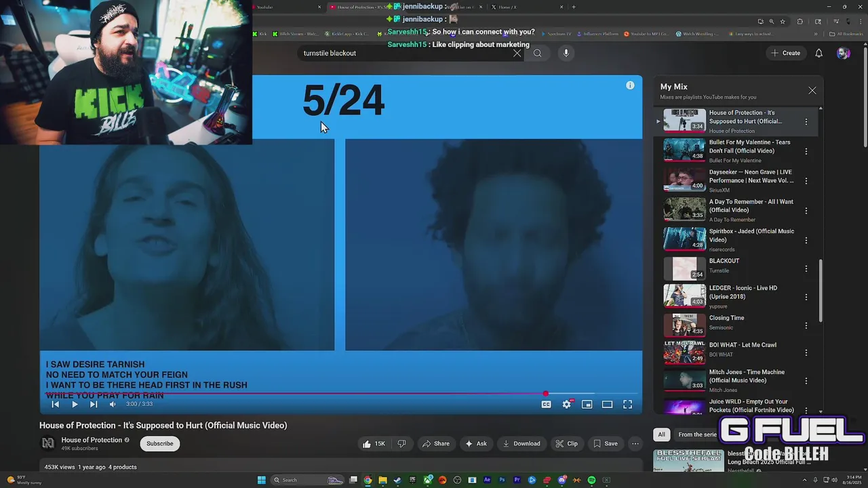868x488 pixels.
Task: Click the search magnifier button
Action: 537,53
